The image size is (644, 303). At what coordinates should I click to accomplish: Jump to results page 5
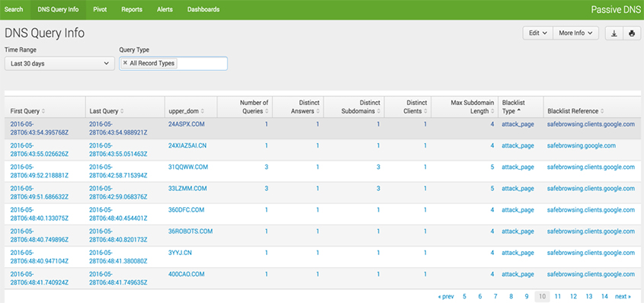coord(464,296)
